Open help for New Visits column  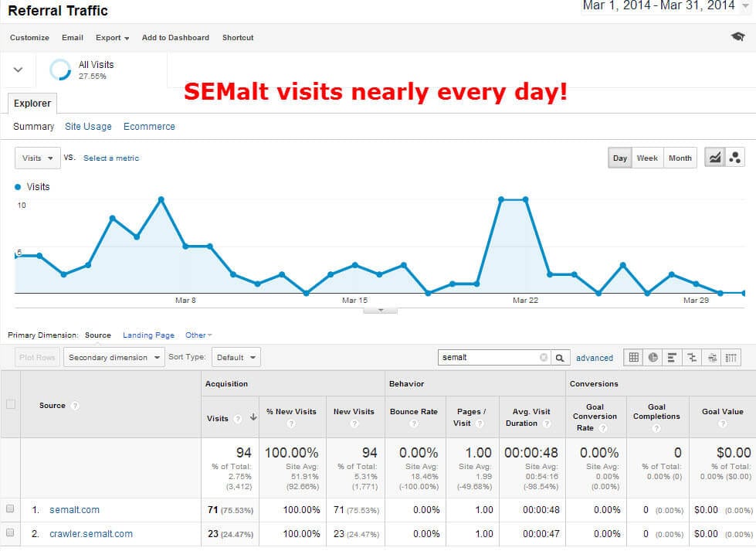(354, 423)
